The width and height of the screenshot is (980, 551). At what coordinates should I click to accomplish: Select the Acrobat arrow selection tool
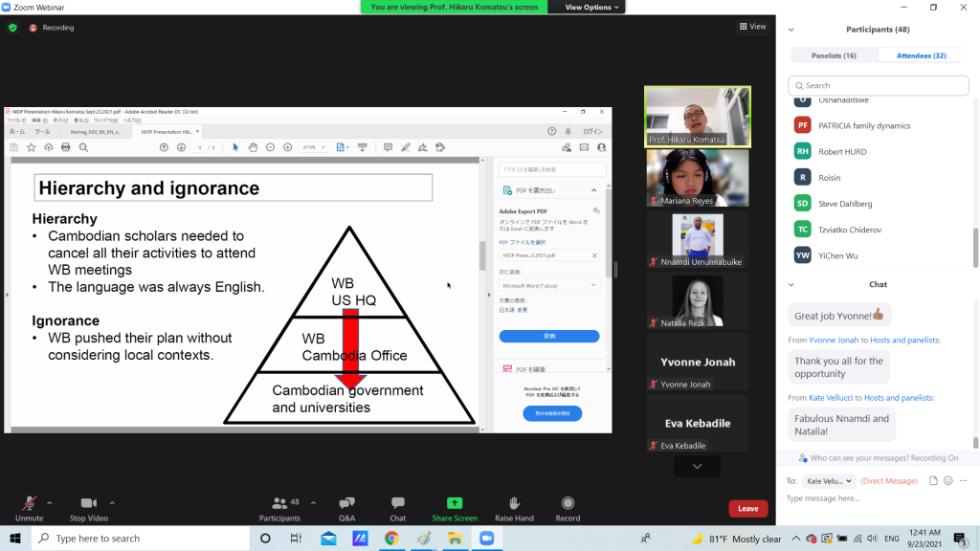235,147
